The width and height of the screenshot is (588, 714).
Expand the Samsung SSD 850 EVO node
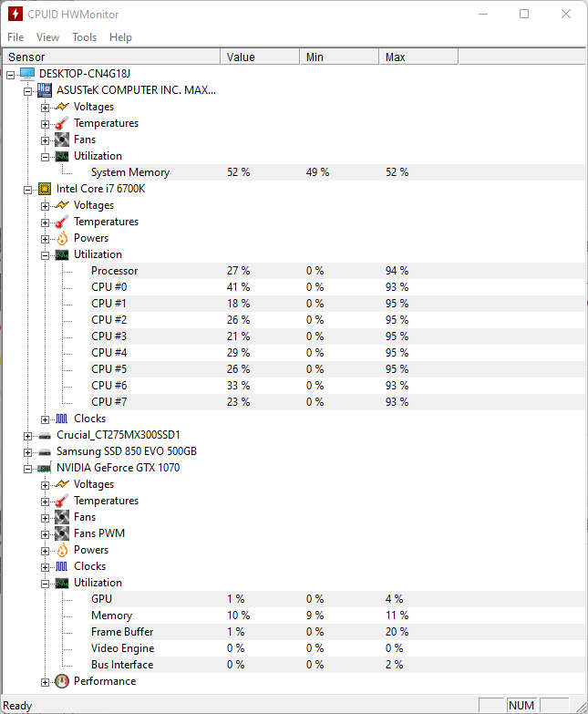tap(27, 452)
